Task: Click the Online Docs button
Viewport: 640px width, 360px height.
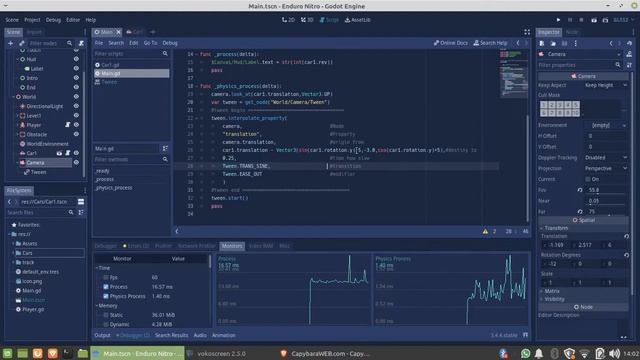Action: (x=451, y=43)
